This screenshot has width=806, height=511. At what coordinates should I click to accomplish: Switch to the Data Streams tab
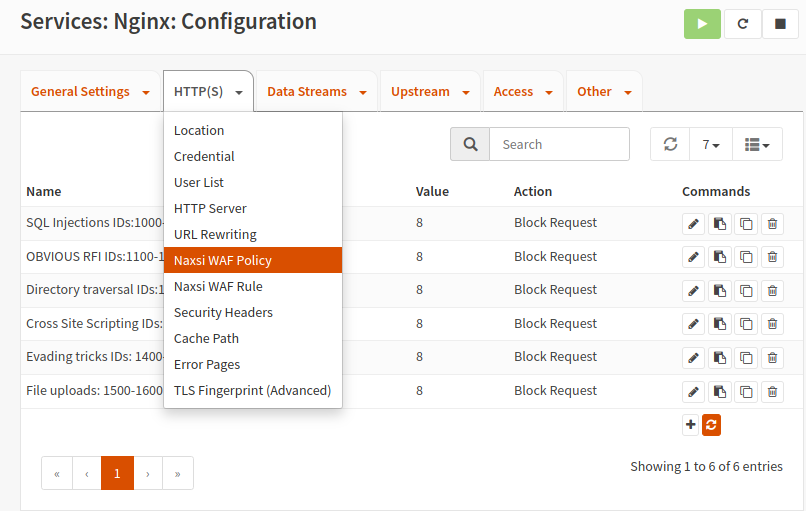[x=307, y=92]
